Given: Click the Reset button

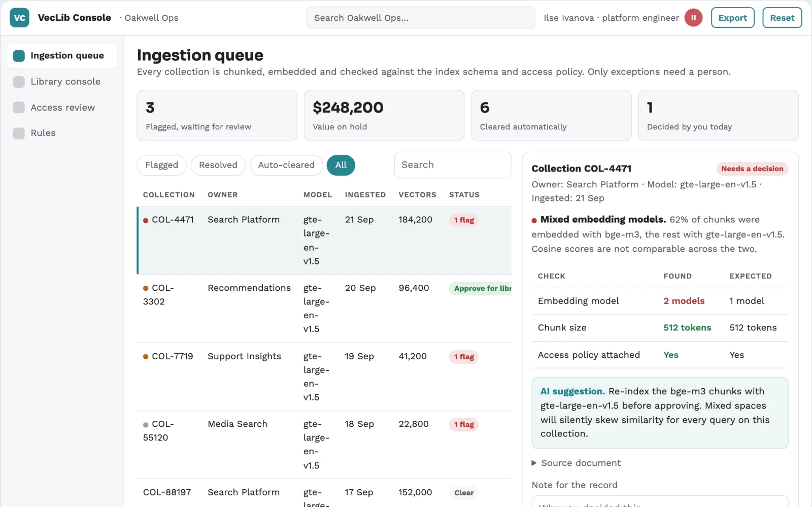Looking at the screenshot, I should coord(782,18).
